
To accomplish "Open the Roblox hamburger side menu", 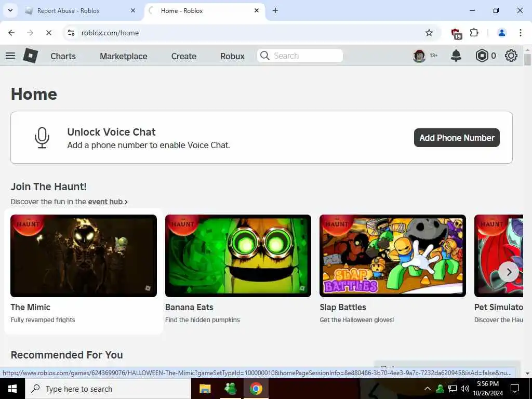I will tap(10, 56).
